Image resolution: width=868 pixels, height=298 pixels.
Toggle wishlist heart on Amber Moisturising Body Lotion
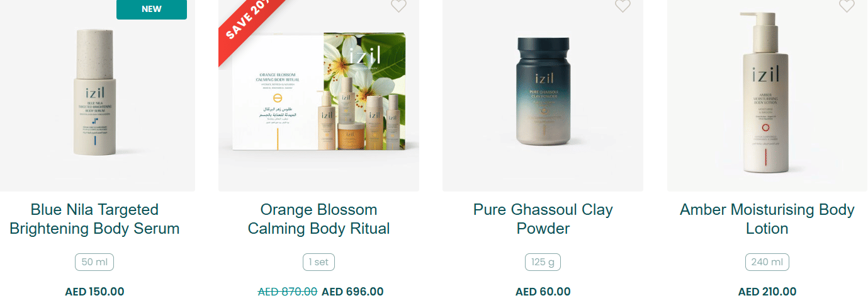click(x=847, y=6)
